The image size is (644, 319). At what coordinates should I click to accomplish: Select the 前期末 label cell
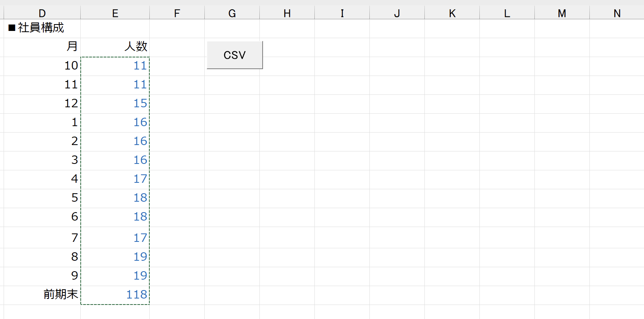42,294
